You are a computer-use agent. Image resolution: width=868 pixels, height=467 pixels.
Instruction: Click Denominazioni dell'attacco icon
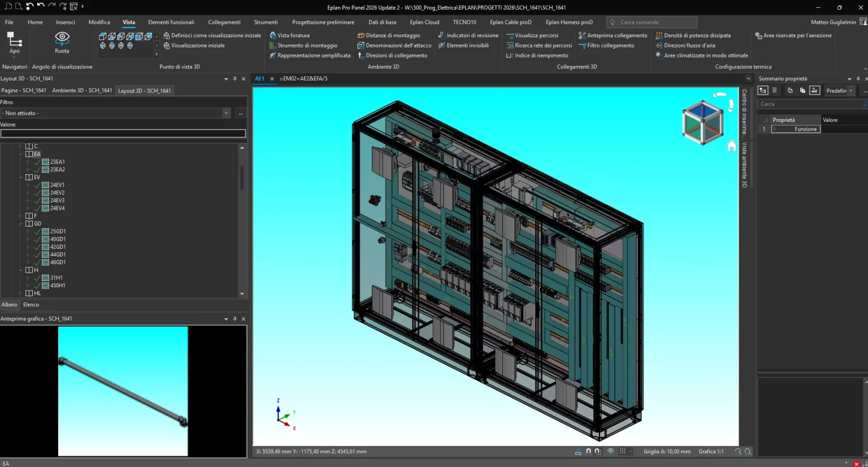click(x=361, y=45)
